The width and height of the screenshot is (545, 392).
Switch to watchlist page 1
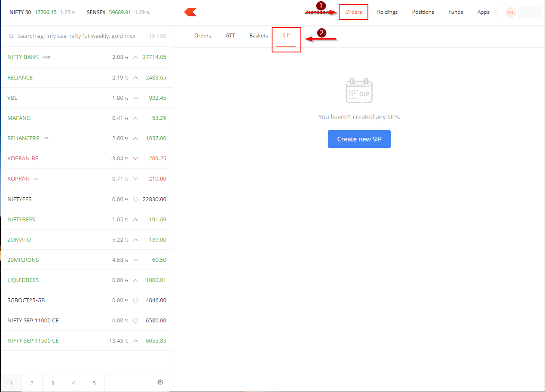[11, 383]
